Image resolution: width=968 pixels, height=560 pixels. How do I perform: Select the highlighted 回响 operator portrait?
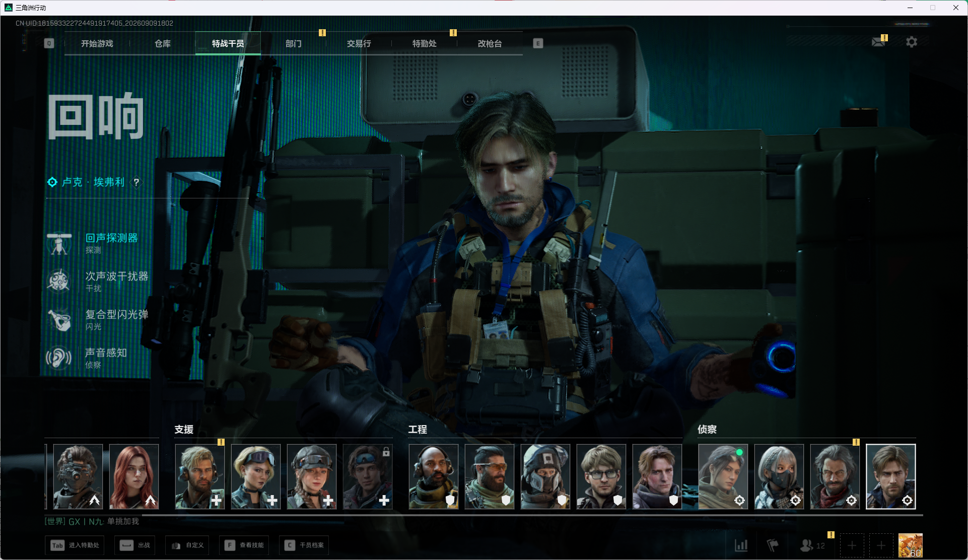(891, 476)
